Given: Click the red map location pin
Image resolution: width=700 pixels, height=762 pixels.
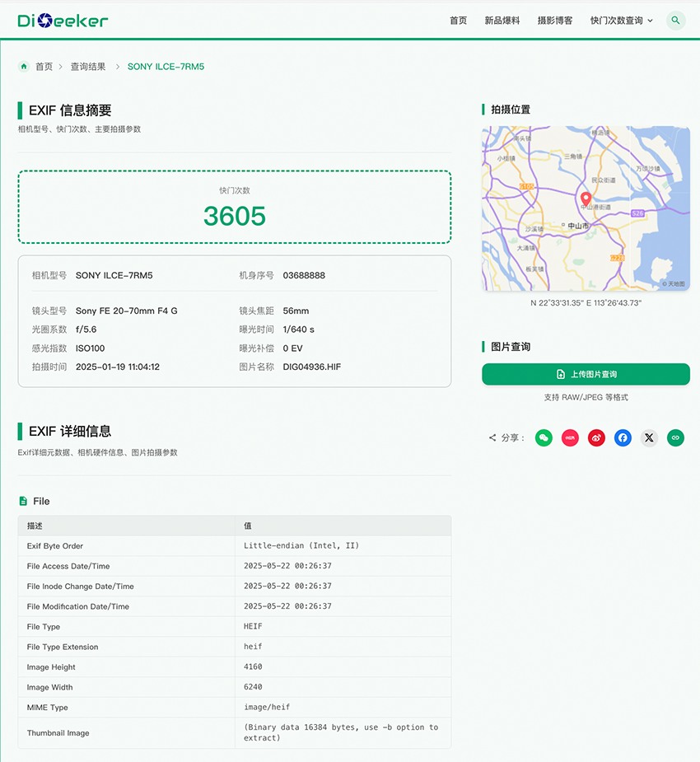Looking at the screenshot, I should coord(586,199).
